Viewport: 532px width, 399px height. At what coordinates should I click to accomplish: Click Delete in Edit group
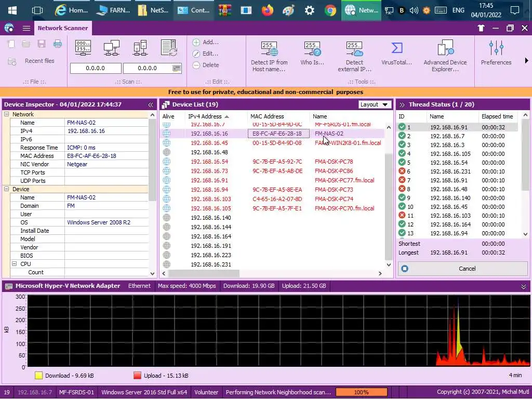coord(206,65)
